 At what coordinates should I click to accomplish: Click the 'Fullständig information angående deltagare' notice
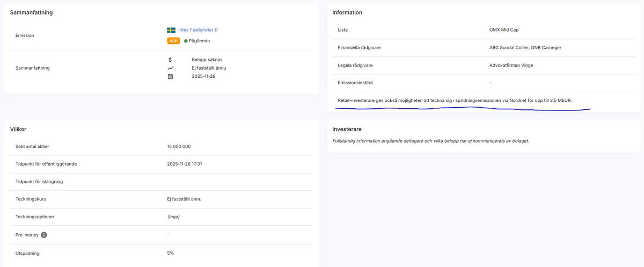(x=430, y=141)
